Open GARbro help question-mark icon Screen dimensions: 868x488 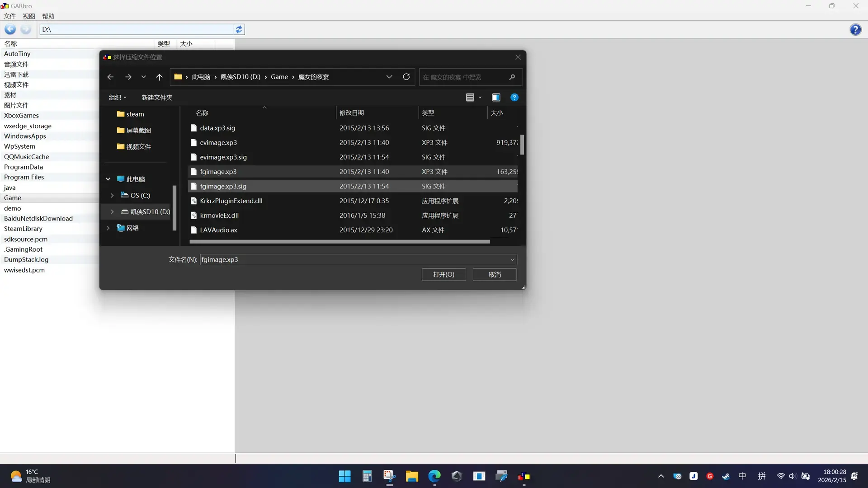coord(855,29)
